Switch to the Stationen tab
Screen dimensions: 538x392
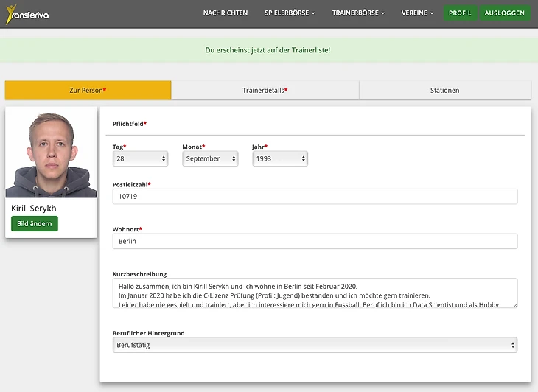(x=444, y=90)
